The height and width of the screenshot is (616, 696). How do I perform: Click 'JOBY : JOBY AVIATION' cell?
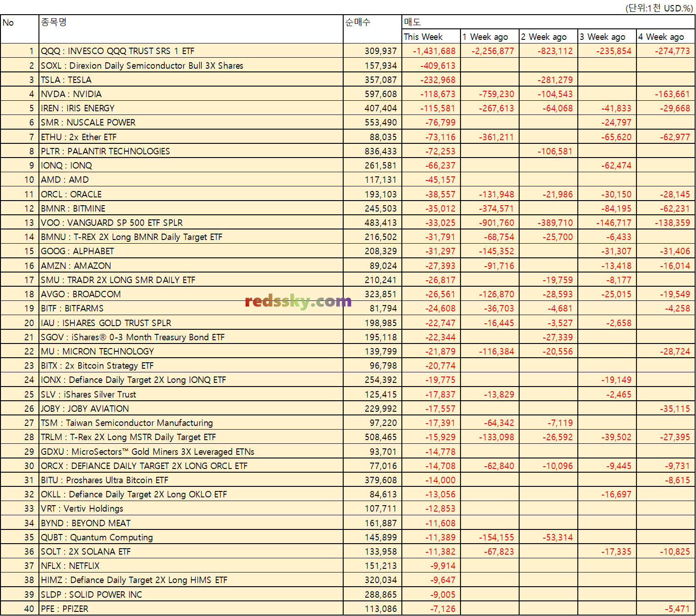(x=191, y=409)
